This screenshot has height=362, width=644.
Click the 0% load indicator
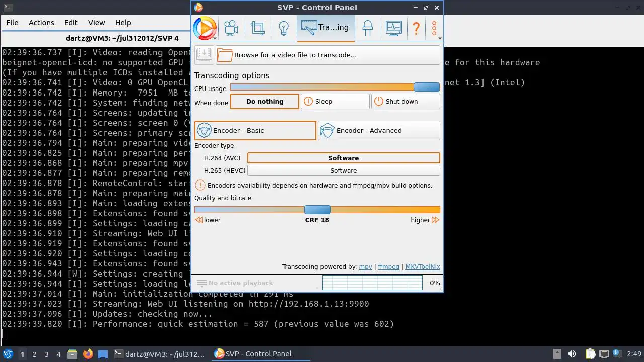[435, 283]
